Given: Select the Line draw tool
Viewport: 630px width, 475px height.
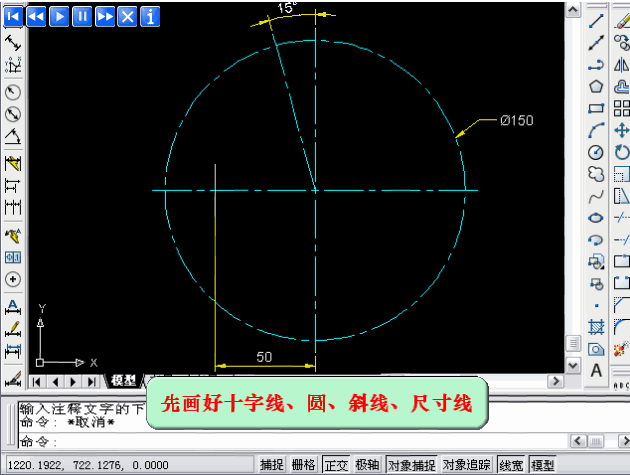Looking at the screenshot, I should pos(596,21).
